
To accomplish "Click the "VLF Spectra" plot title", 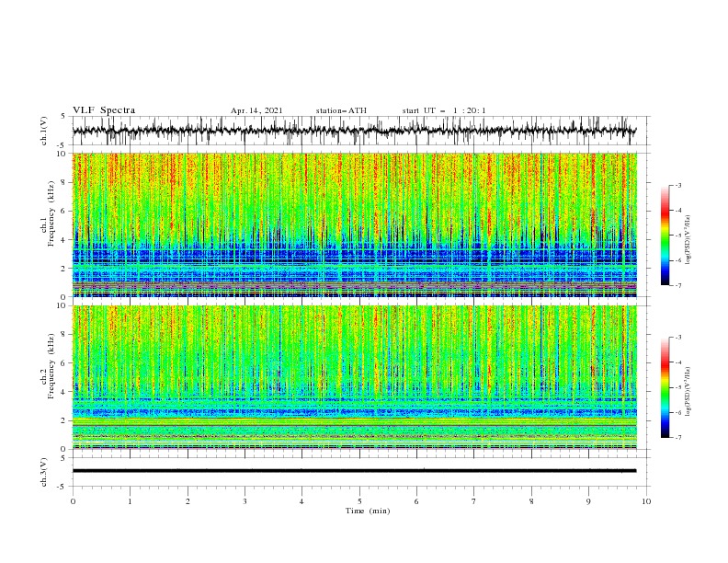I will click(x=104, y=110).
